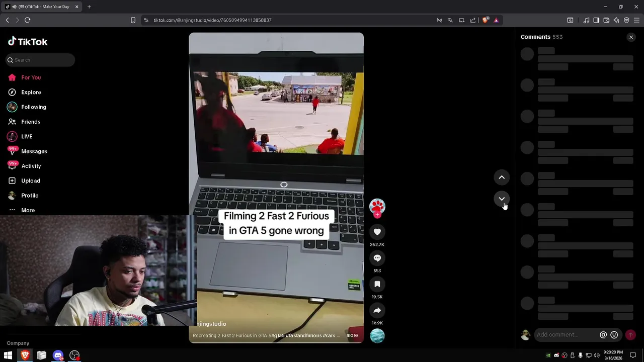Open the Brave Wallet icon
644x362 pixels.
[606, 20]
